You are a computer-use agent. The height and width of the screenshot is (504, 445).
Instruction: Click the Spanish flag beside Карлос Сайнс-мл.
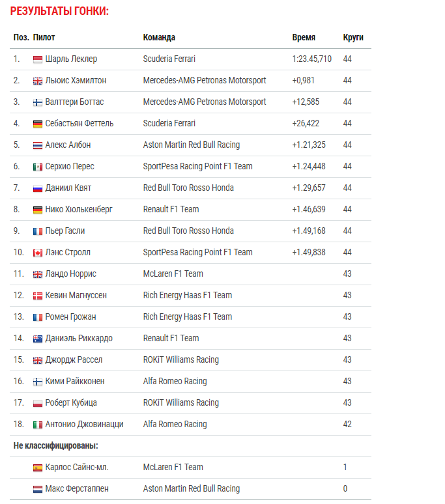[38, 468]
